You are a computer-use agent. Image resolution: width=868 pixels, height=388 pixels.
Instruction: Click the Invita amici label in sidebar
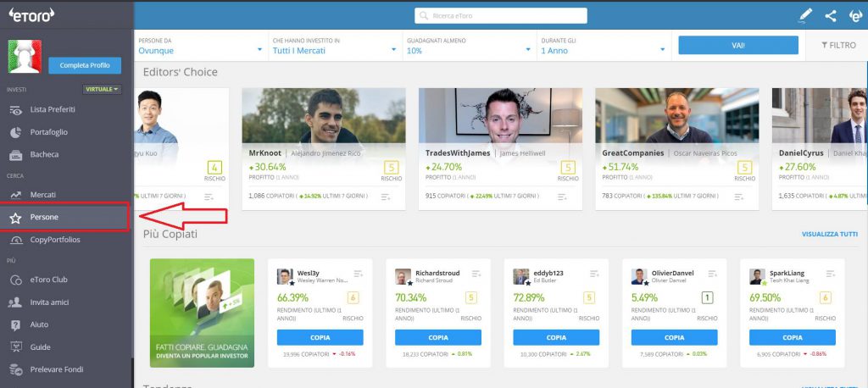[50, 302]
